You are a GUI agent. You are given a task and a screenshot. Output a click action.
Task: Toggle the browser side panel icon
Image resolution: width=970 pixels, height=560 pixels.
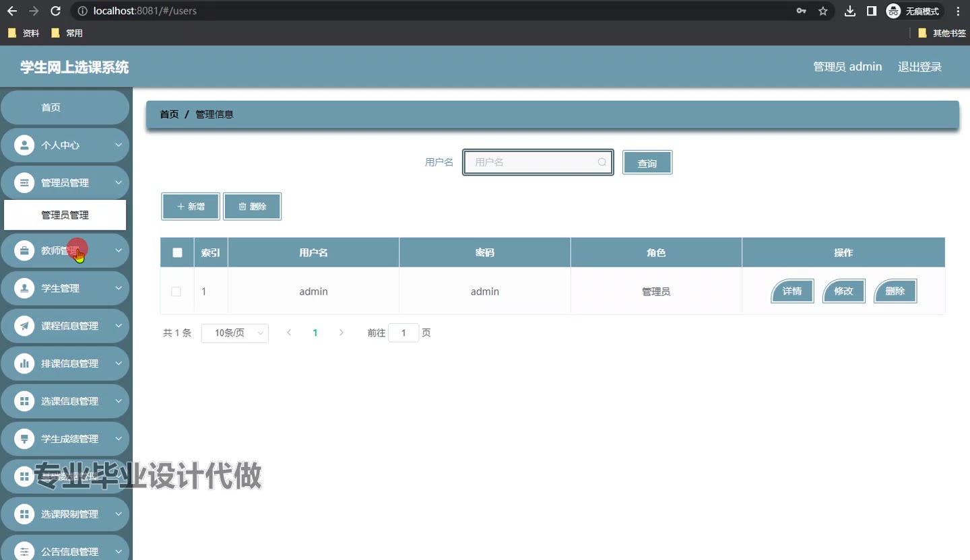871,11
